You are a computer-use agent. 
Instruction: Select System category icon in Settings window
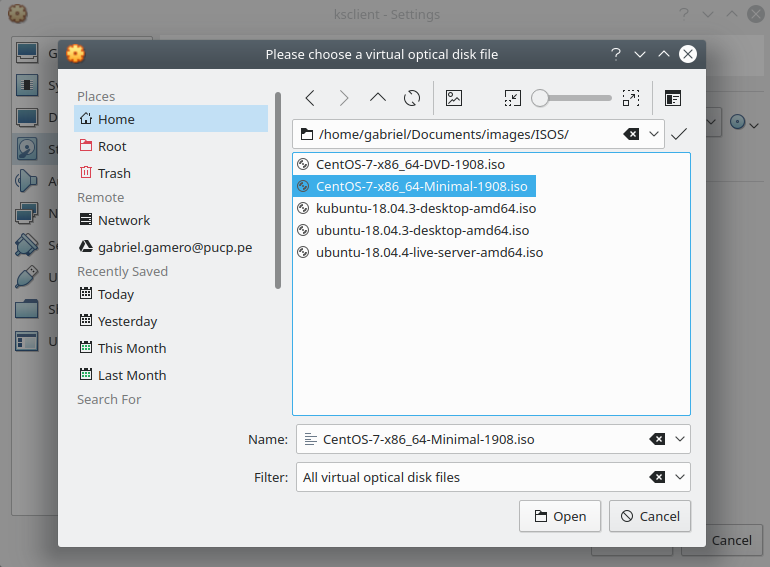click(x=27, y=85)
